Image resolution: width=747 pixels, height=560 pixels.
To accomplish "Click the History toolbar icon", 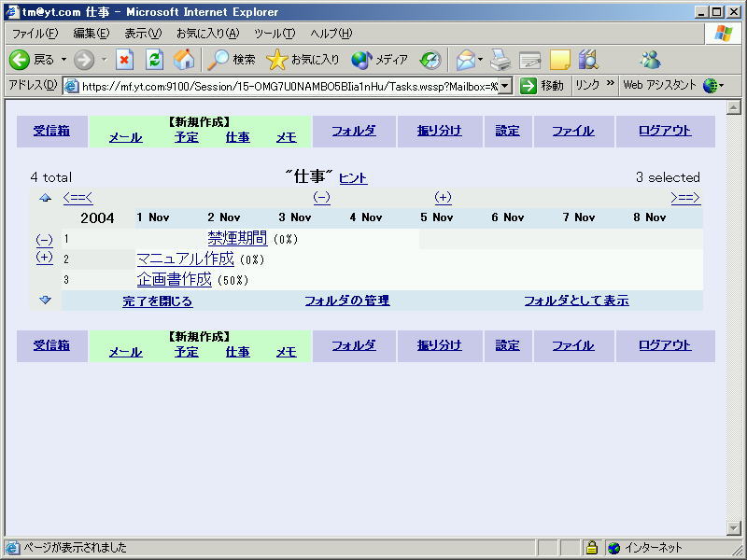I will click(x=430, y=60).
